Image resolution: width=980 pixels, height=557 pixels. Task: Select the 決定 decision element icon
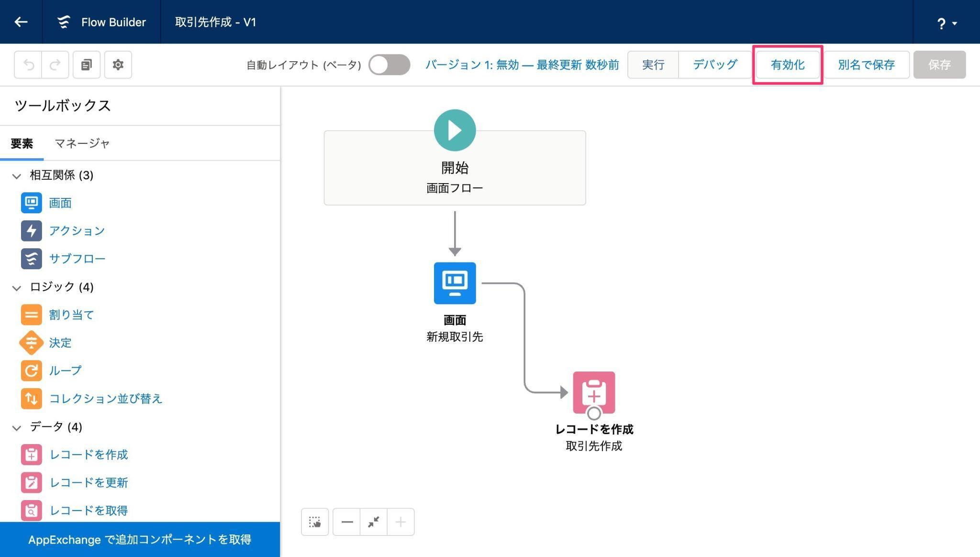pyautogui.click(x=31, y=343)
